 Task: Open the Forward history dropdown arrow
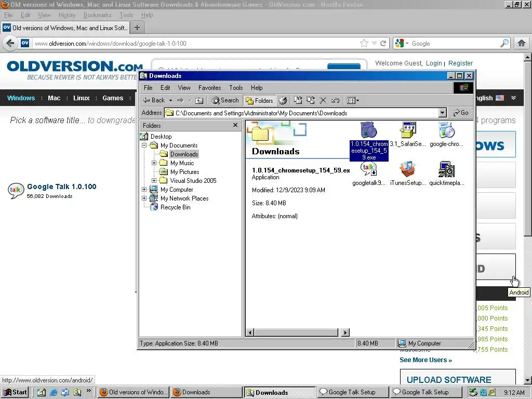click(190, 100)
